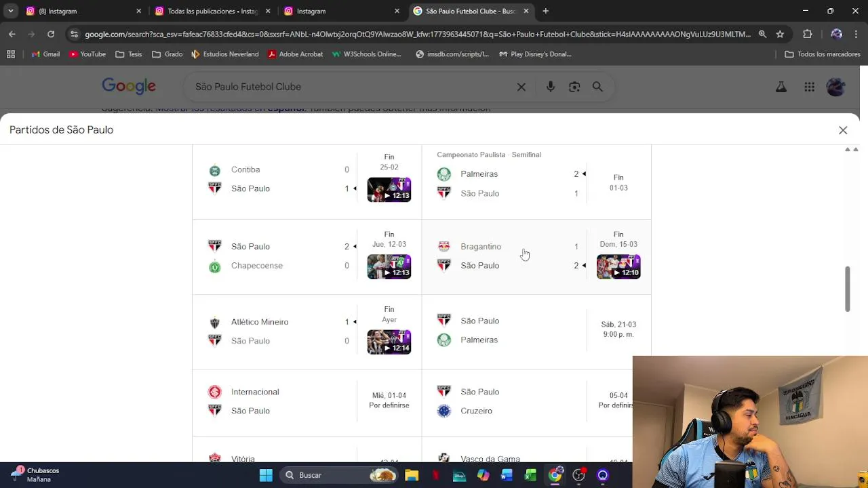Start voice search with the microphone icon
The width and height of the screenshot is (868, 488).
pyautogui.click(x=551, y=87)
